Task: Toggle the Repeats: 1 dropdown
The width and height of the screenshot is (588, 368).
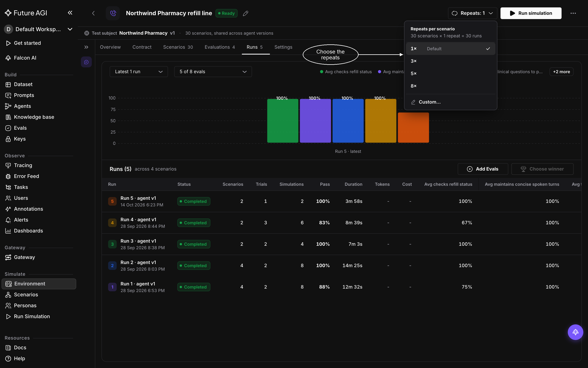Action: click(472, 13)
